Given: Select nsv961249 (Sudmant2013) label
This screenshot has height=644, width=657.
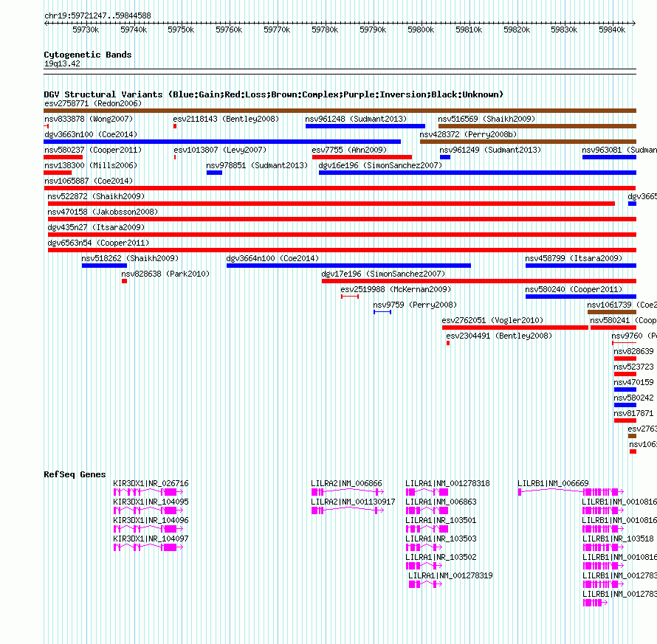Looking at the screenshot, I should pos(490,150).
